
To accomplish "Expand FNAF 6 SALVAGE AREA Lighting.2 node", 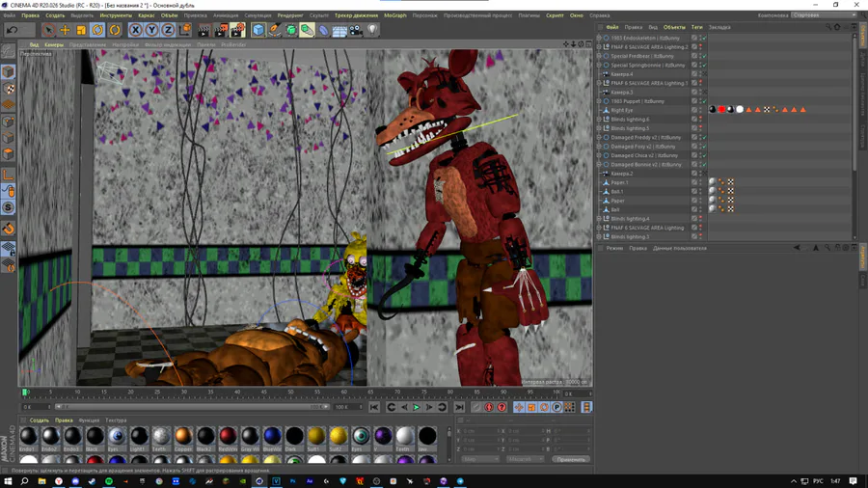I will click(x=599, y=47).
